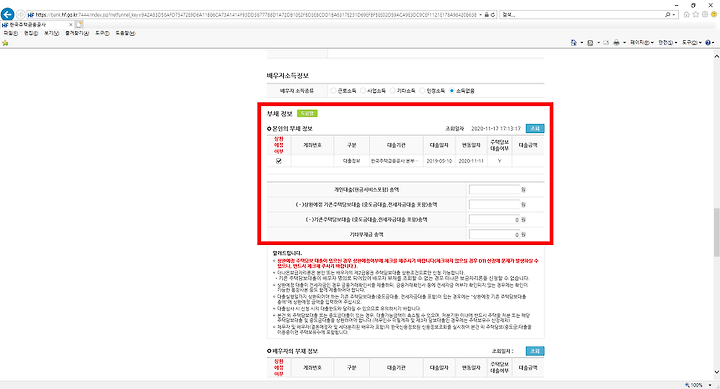Click the 상환예정 기존주택담보대출 총액 input field
Screen dimensions: 720x389
click(494, 205)
